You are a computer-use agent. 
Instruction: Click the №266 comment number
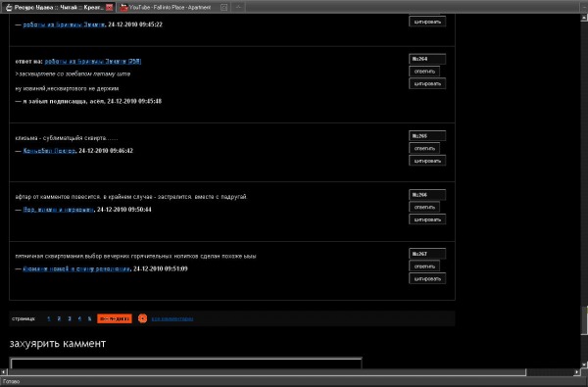(427, 195)
